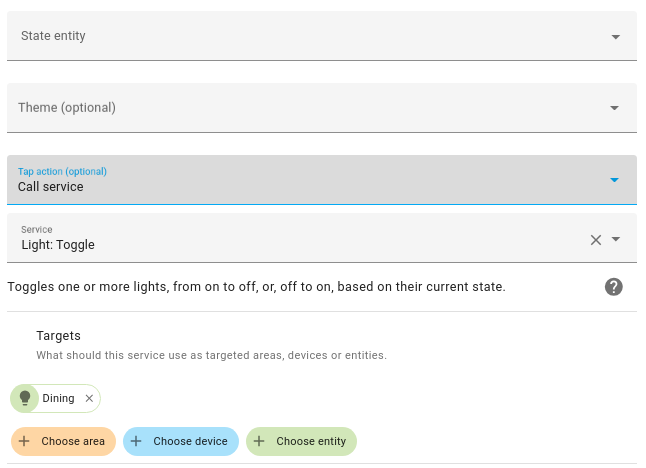
Task: Click the help question mark icon
Action: coord(614,287)
